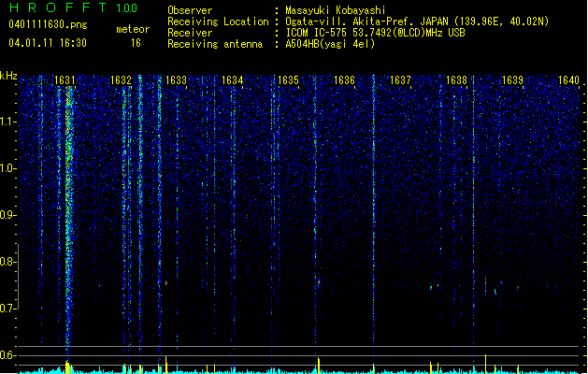The height and width of the screenshot is (374, 588).
Task: Click the 1632 time axis label
Action: coord(121,80)
